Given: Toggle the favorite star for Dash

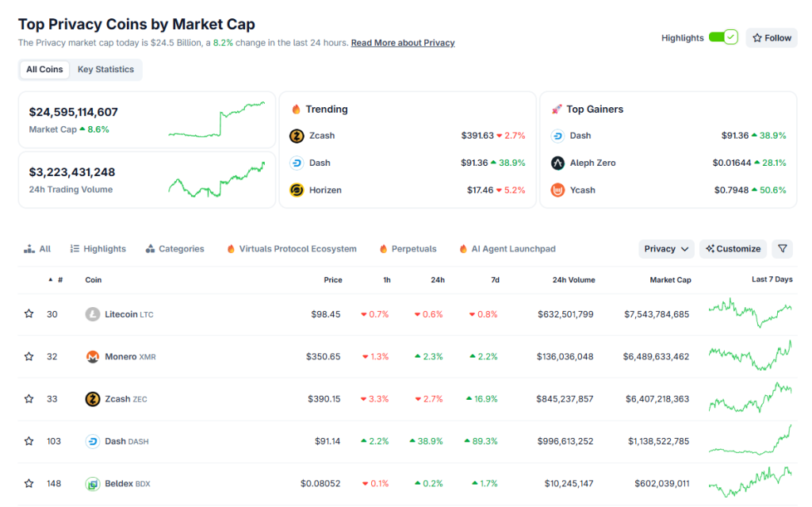Looking at the screenshot, I should pos(29,441).
